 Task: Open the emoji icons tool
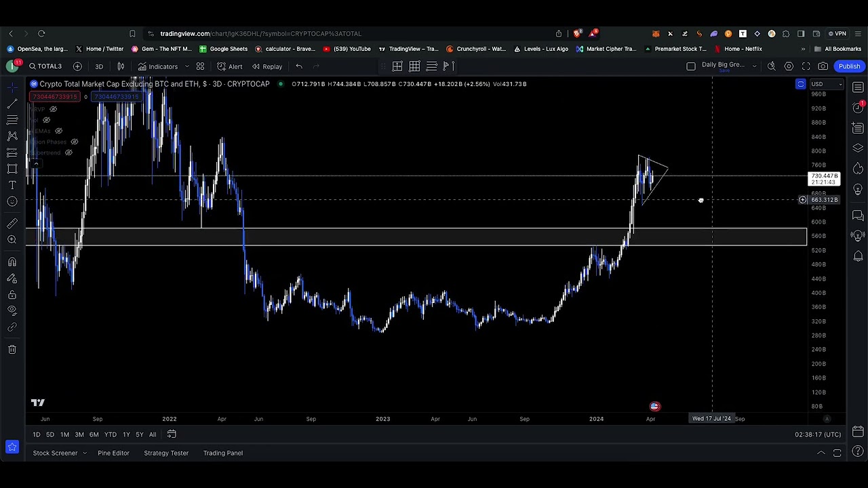12,201
